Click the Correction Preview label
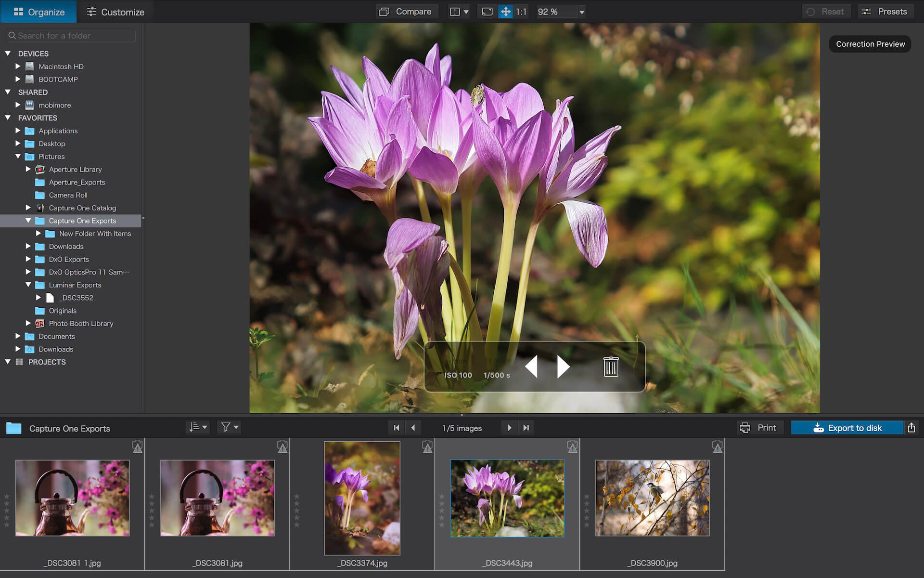 tap(871, 44)
